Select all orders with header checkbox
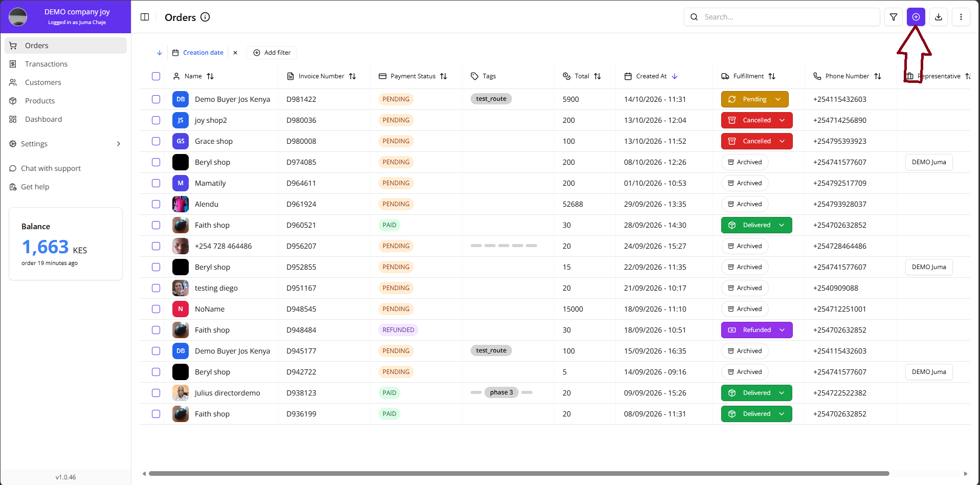 156,76
